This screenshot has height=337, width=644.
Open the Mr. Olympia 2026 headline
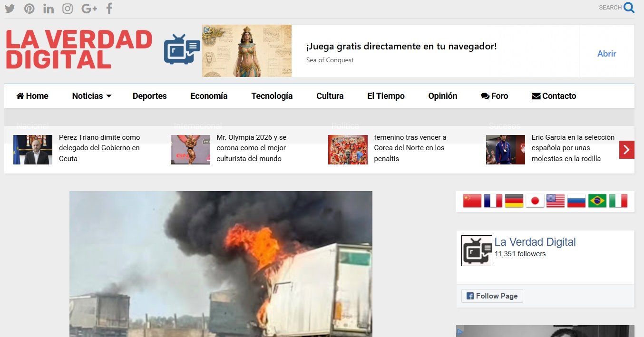[x=252, y=148]
